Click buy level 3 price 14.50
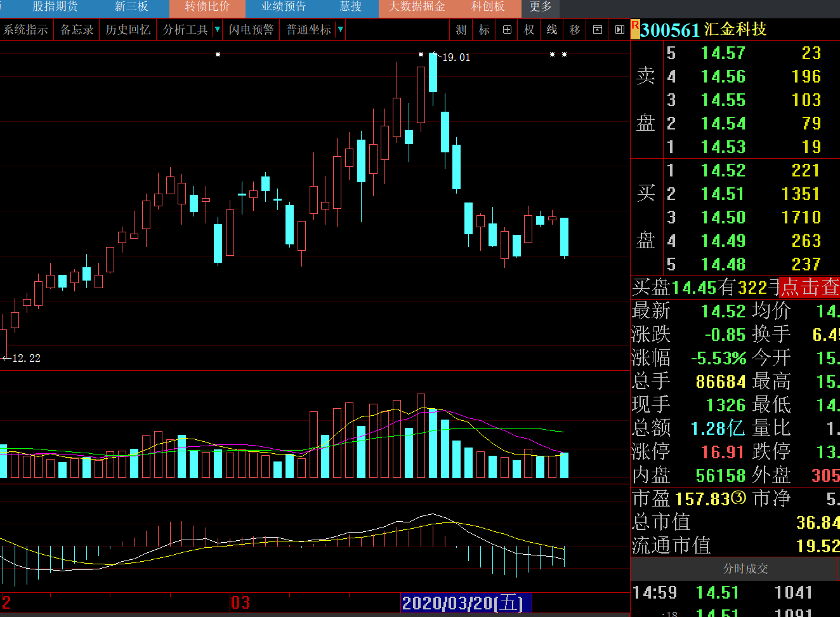The image size is (840, 617). pos(723,217)
